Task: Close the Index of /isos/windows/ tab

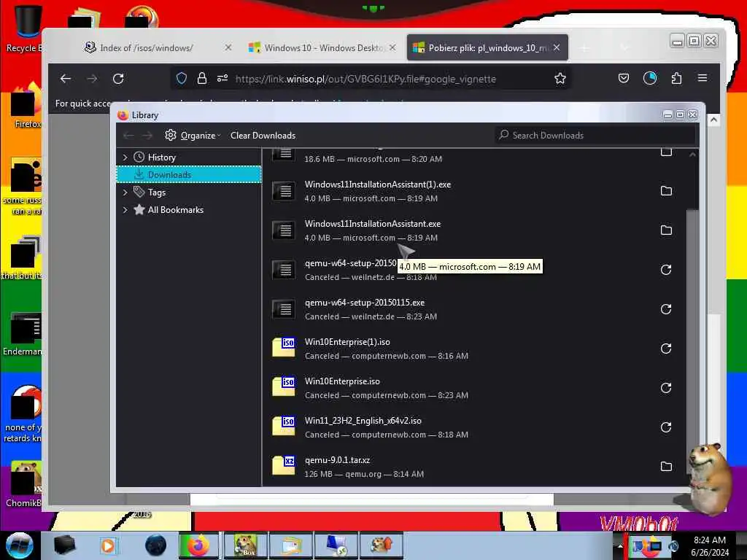Action: (x=228, y=47)
